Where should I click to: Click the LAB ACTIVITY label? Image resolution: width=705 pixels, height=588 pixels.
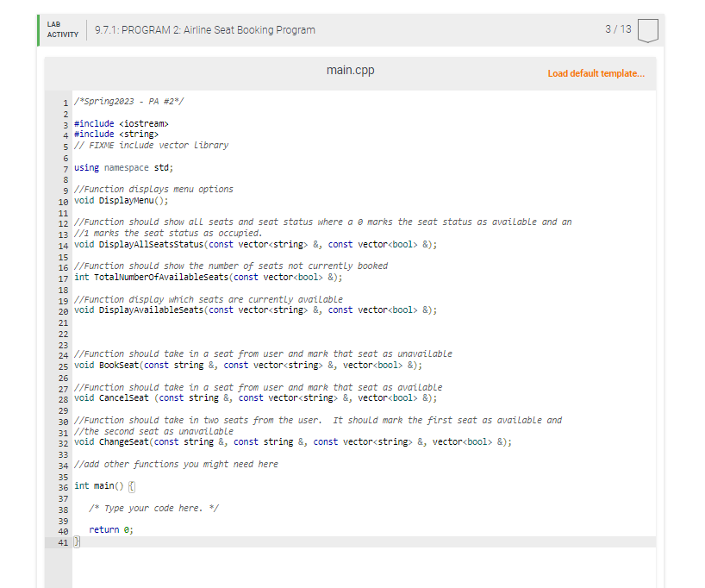tap(63, 29)
